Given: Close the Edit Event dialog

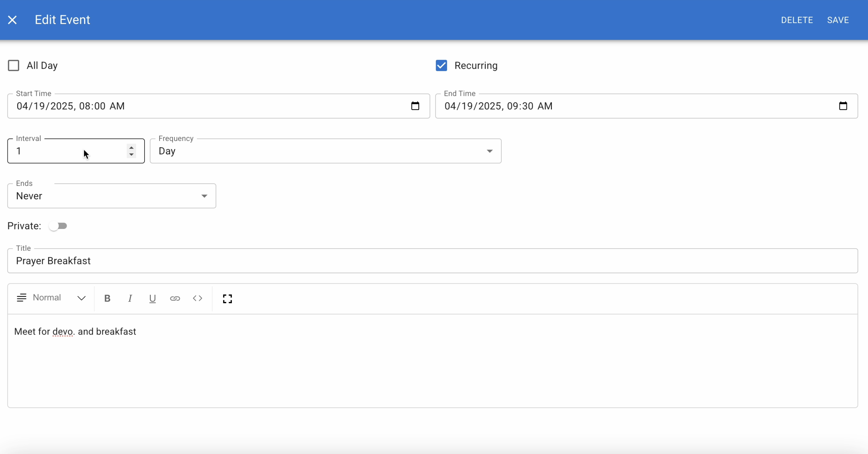Looking at the screenshot, I should (x=12, y=20).
